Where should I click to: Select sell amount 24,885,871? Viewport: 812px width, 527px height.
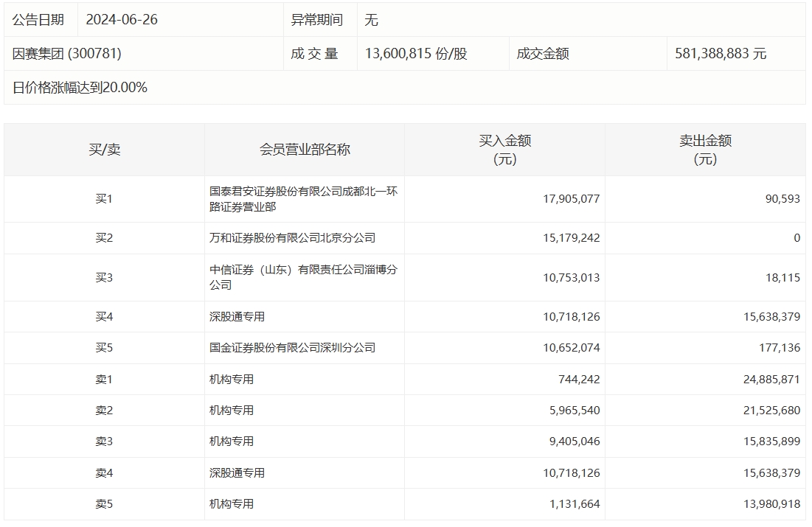[771, 380]
